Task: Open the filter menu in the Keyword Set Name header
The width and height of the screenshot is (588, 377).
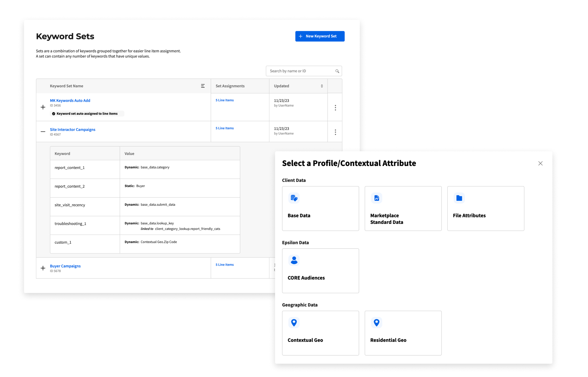Action: [x=203, y=86]
